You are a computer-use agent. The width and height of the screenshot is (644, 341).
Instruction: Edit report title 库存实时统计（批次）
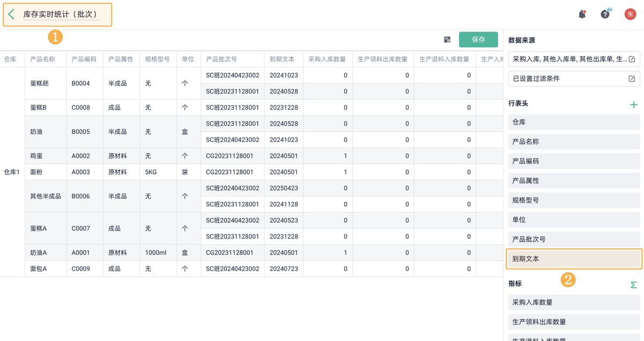61,14
